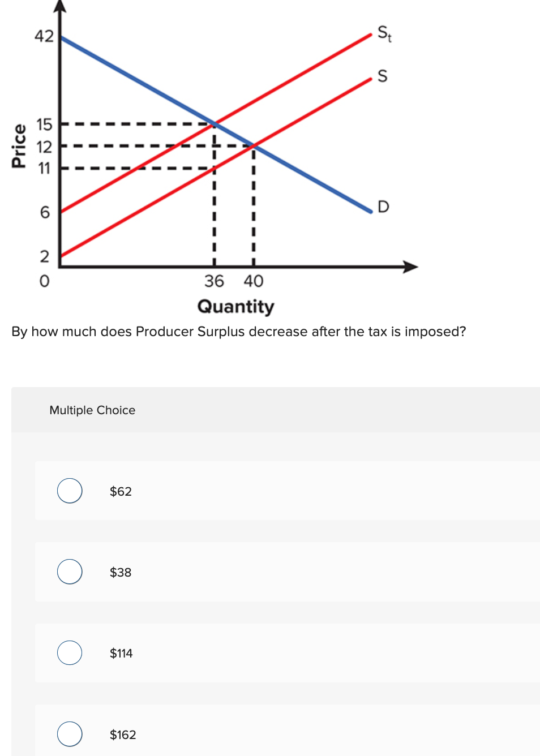Select the $162 answer option
Screen dimensions: 540x756
coord(69,734)
